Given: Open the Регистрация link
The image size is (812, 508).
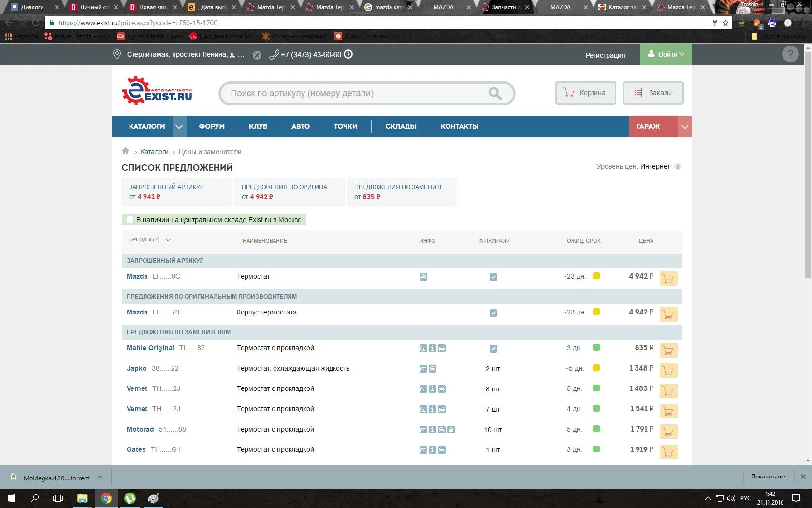Looking at the screenshot, I should [605, 55].
